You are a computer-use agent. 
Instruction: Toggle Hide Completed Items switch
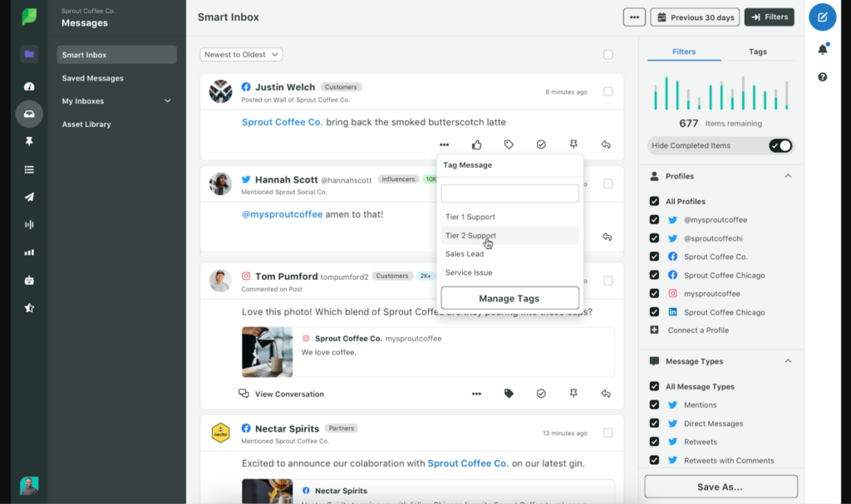click(780, 145)
